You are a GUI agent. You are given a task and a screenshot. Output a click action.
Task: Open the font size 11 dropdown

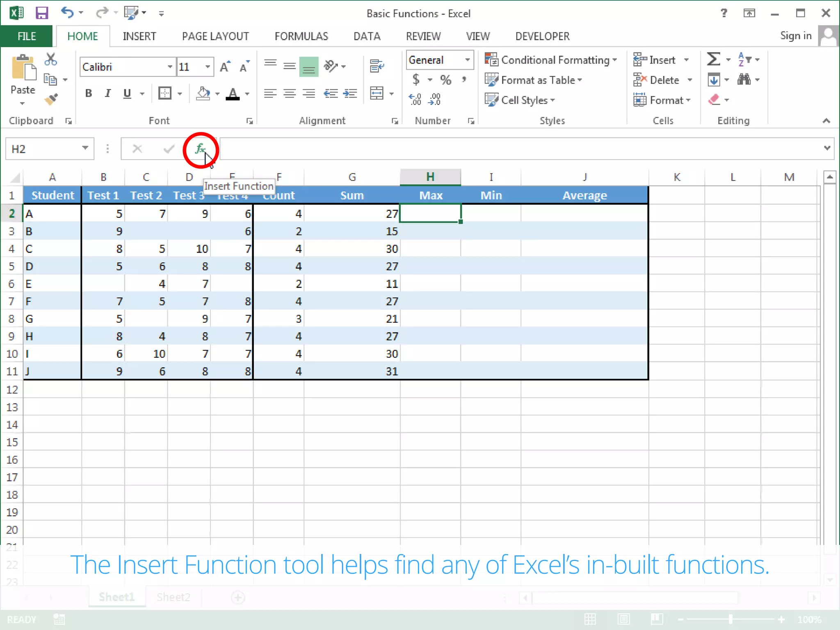208,67
